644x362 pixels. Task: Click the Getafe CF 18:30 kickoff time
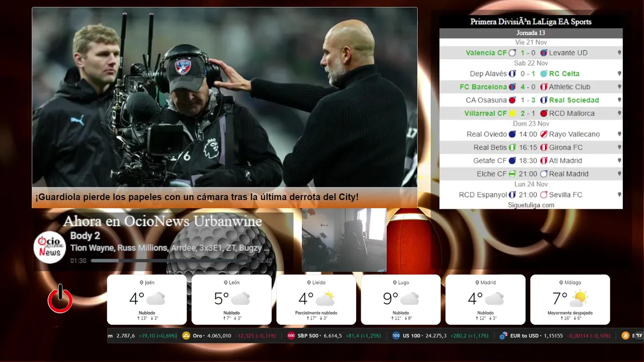coord(528,161)
